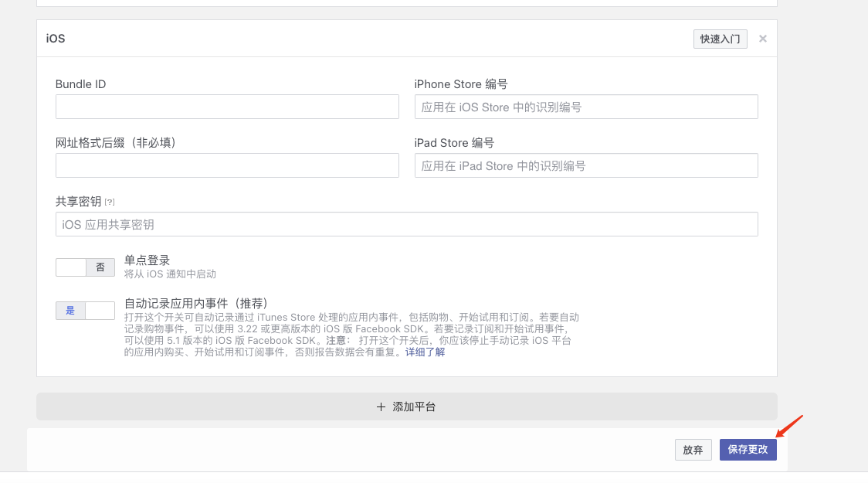Click the 网址格式后缀（非必填）label
This screenshot has width=868, height=483.
(x=116, y=143)
